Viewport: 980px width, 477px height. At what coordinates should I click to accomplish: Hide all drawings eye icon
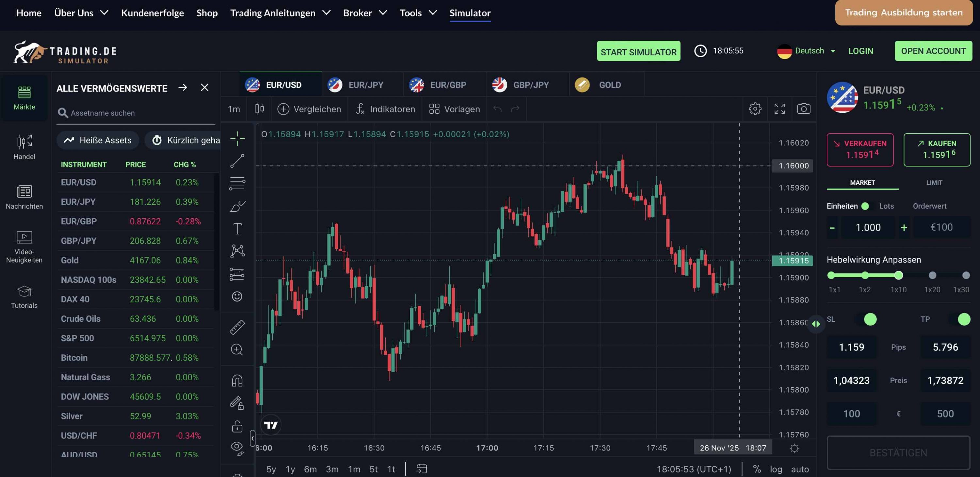[237, 448]
